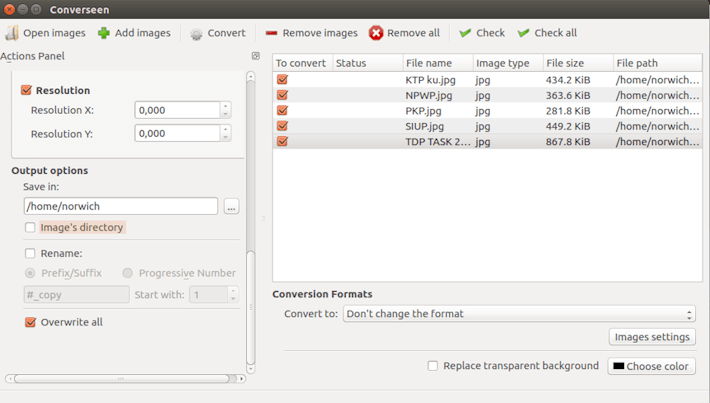Click the Add images plus icon
The width and height of the screenshot is (710, 403).
pos(104,33)
